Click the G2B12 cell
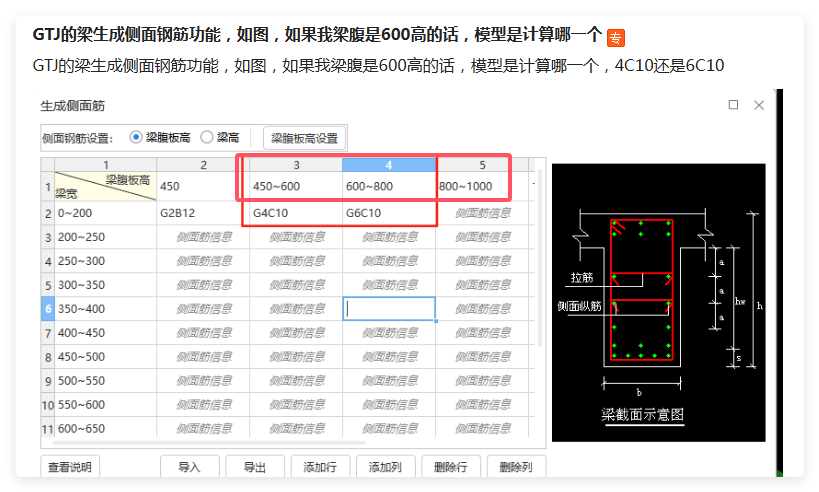819x492 pixels. 203,213
